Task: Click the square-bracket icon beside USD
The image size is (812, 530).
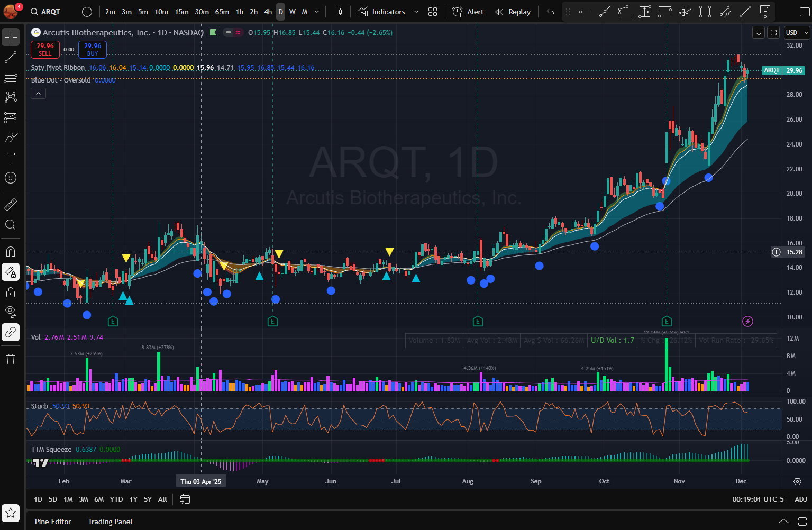Action: 773,33
